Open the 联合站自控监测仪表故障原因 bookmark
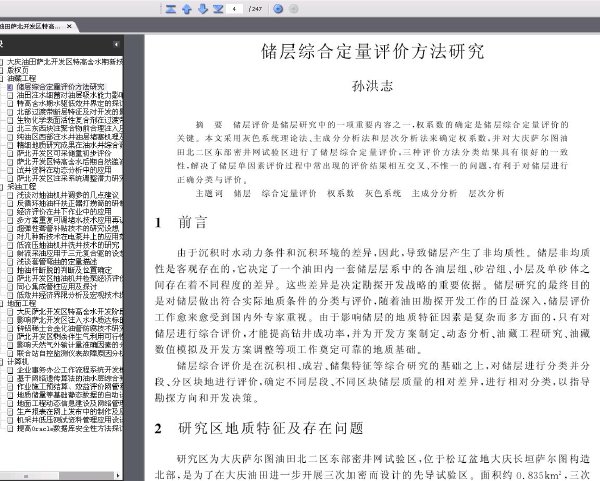 [x=70, y=354]
